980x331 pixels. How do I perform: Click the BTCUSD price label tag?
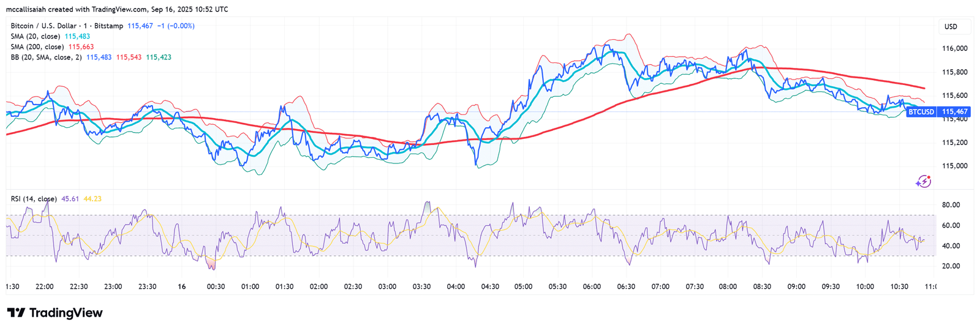point(921,112)
